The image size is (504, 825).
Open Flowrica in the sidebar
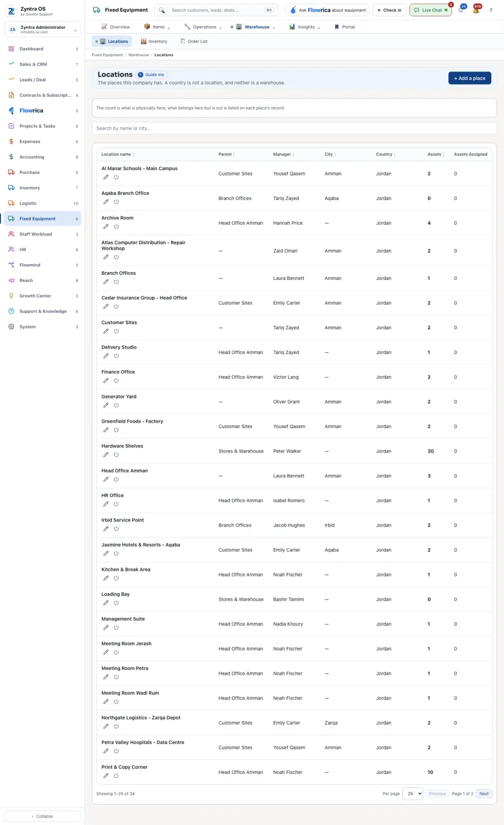(42, 111)
